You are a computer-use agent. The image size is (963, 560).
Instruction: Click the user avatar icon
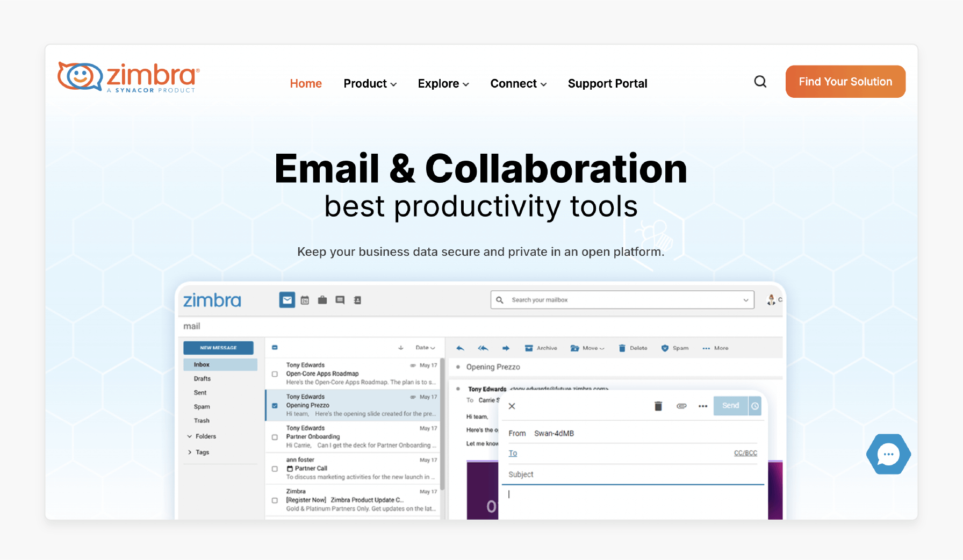pos(771,300)
